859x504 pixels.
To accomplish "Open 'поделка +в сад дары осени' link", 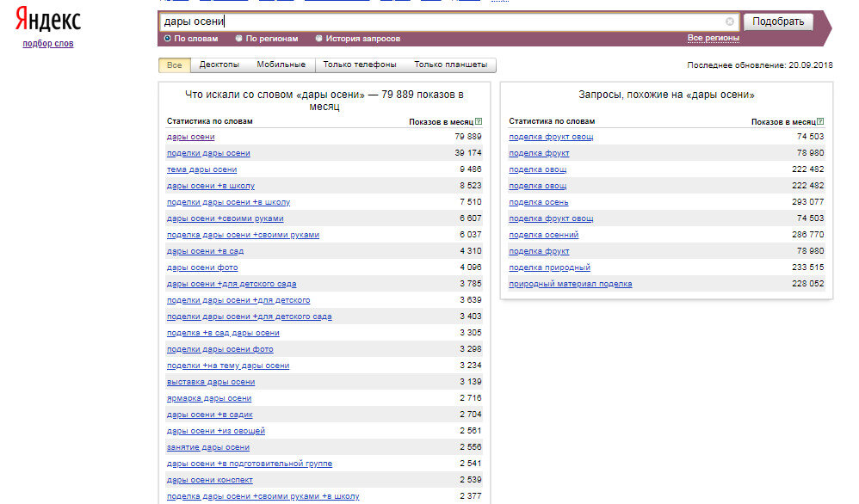I will 223,333.
